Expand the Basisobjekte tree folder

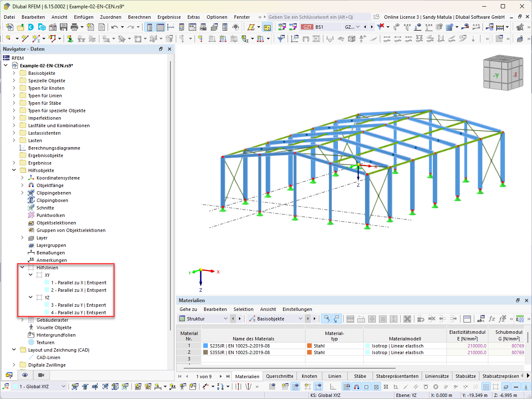14,73
